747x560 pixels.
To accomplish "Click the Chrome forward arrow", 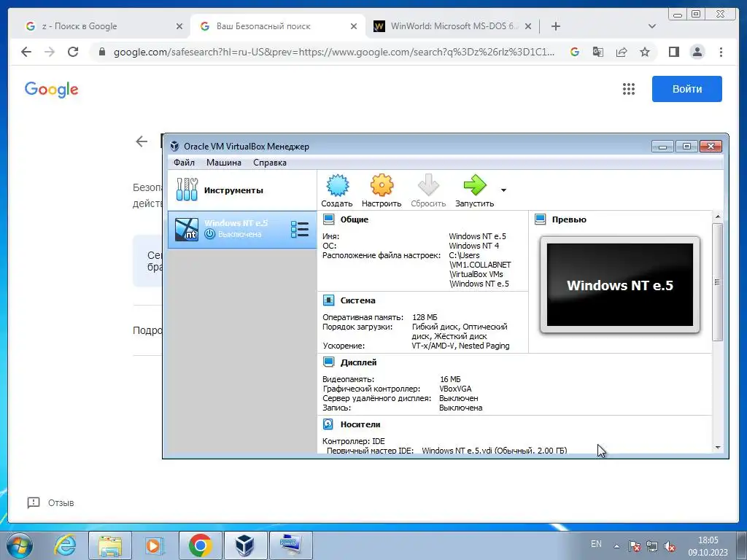I will [50, 52].
